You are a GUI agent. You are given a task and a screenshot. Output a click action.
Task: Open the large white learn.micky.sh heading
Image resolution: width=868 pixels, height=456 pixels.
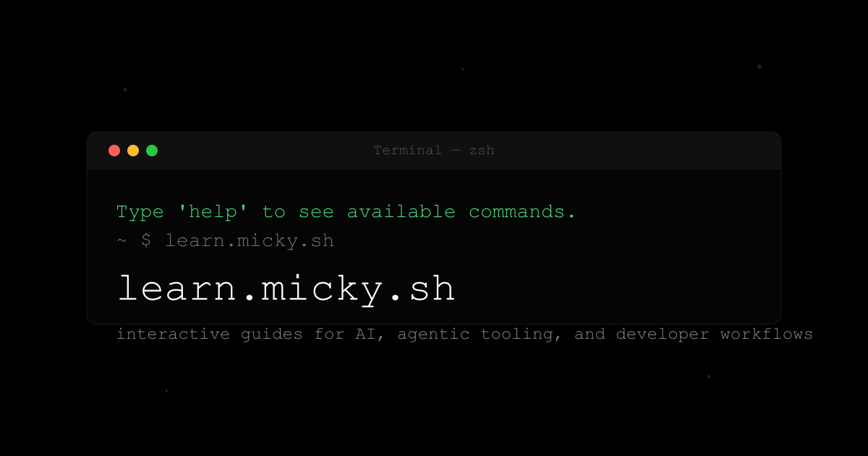pyautogui.click(x=286, y=289)
